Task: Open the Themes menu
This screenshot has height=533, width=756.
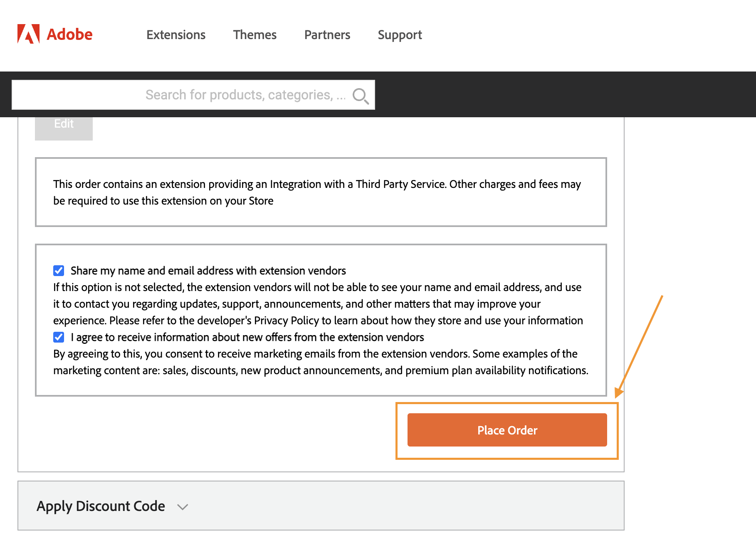Action: 254,35
